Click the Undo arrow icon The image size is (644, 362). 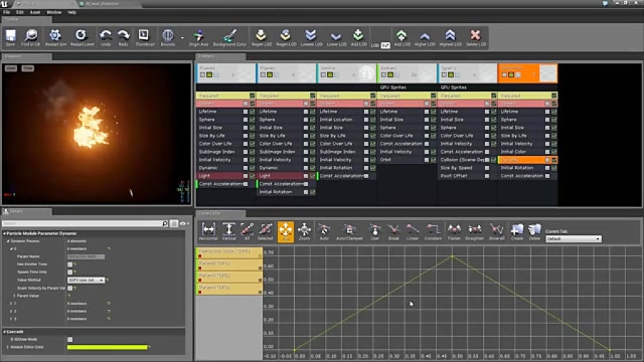coord(105,36)
